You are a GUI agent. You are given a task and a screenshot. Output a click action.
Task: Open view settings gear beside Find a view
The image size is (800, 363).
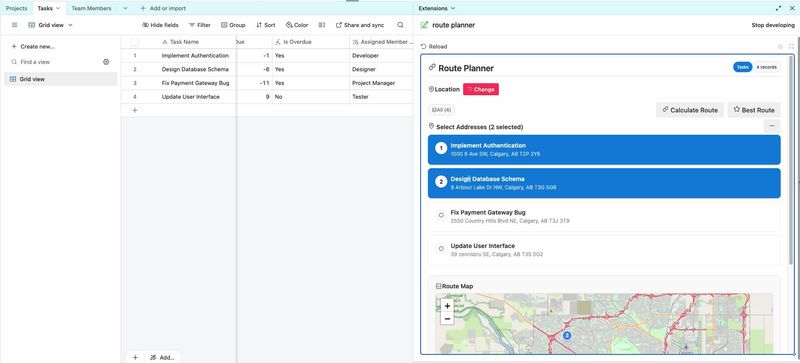(106, 62)
